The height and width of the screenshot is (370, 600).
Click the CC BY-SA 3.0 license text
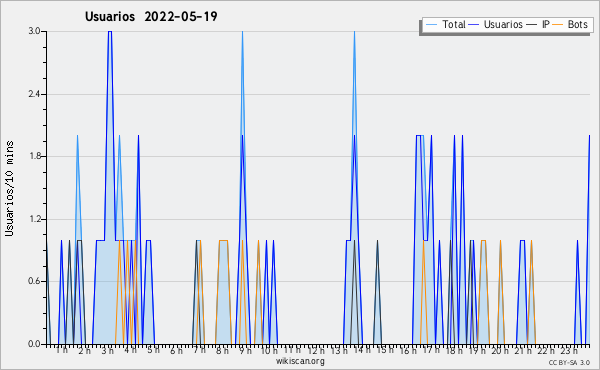coord(569,363)
